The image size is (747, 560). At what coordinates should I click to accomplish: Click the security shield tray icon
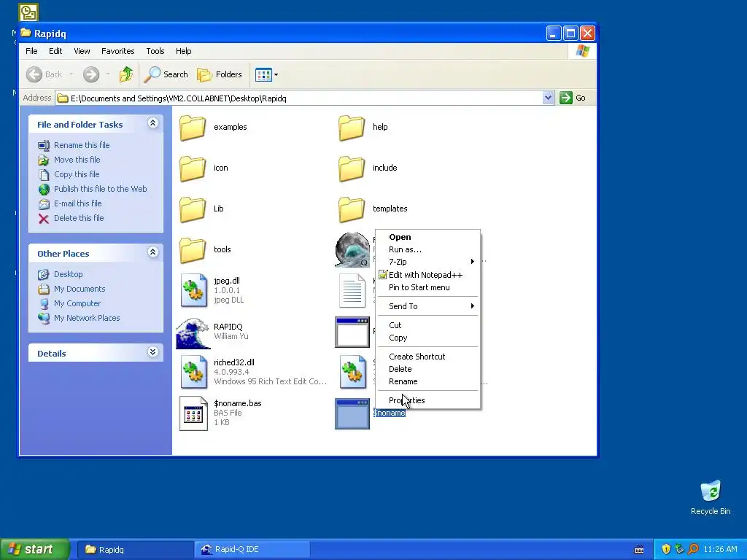pos(666,550)
